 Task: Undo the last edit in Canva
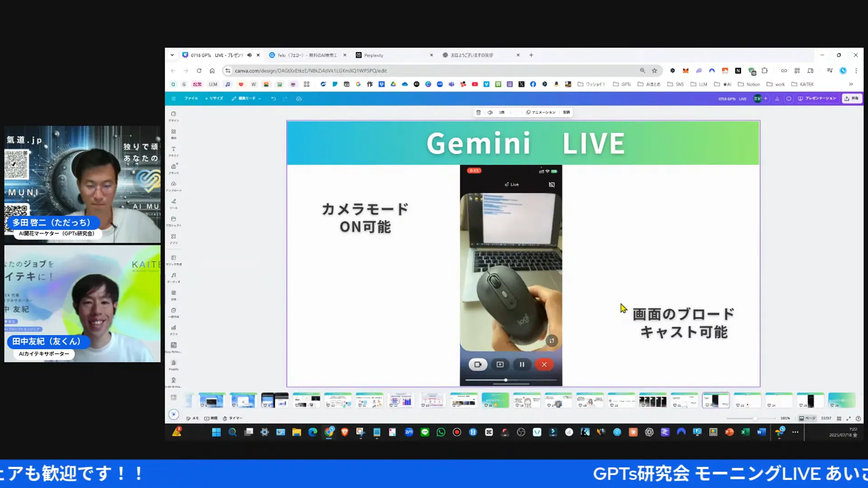(274, 99)
